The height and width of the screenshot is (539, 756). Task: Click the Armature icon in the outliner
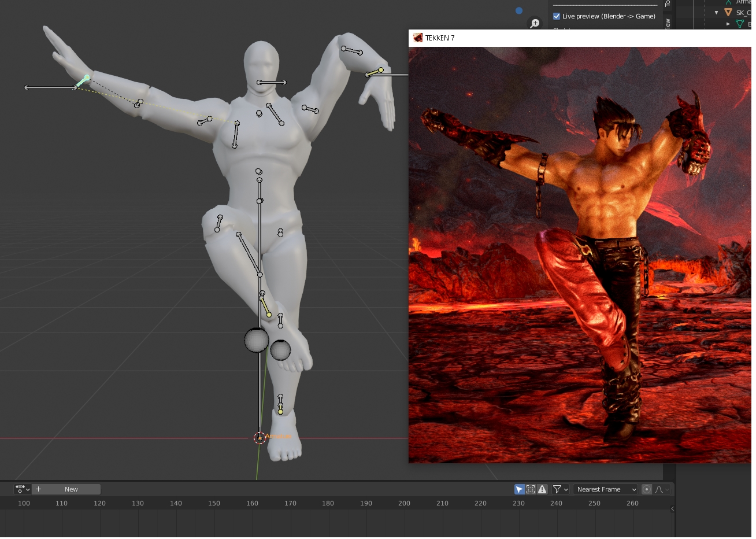(x=729, y=2)
